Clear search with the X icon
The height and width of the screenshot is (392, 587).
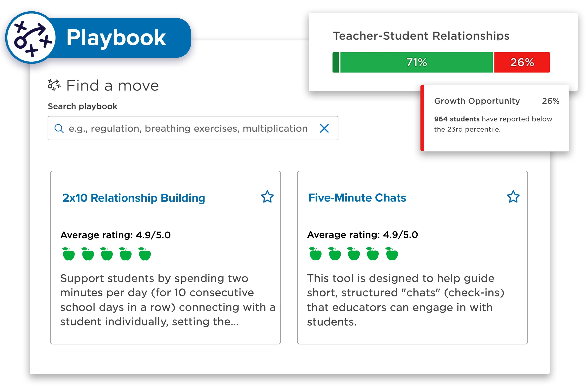pyautogui.click(x=324, y=128)
